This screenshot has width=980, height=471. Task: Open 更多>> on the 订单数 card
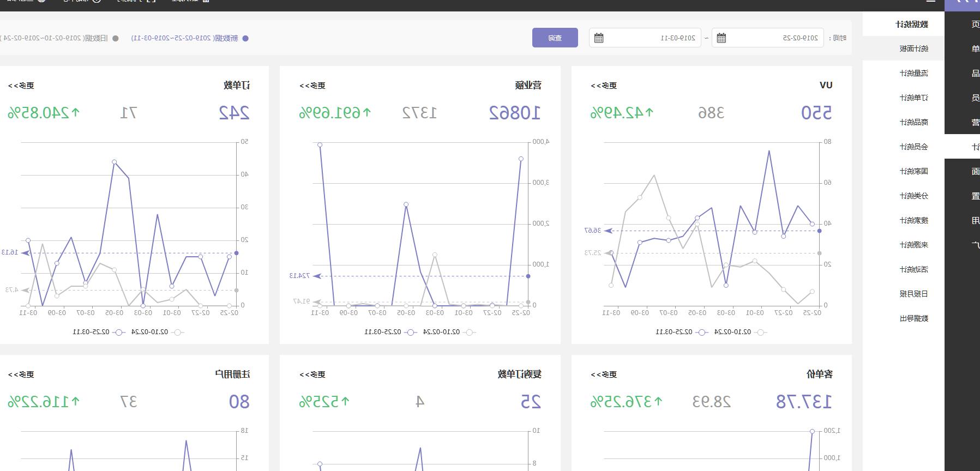(x=21, y=86)
